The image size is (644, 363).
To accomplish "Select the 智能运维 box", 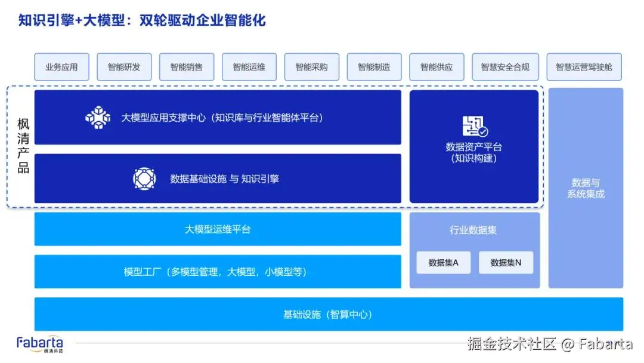I will coord(249,67).
